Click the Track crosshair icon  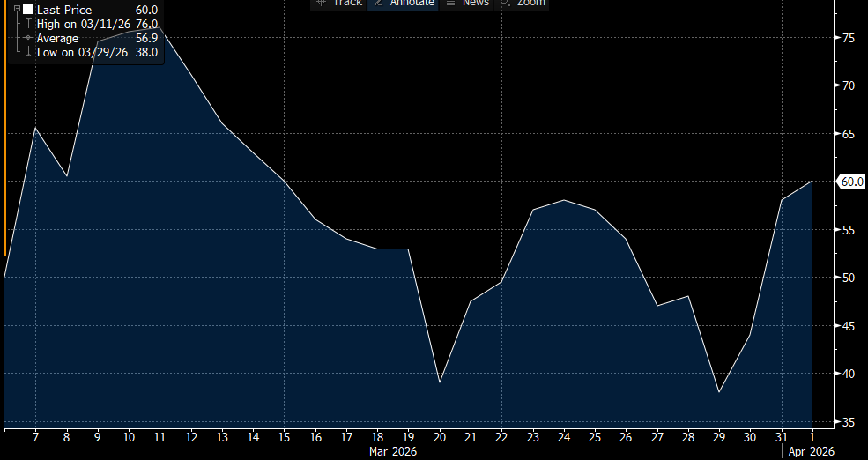[x=321, y=3]
